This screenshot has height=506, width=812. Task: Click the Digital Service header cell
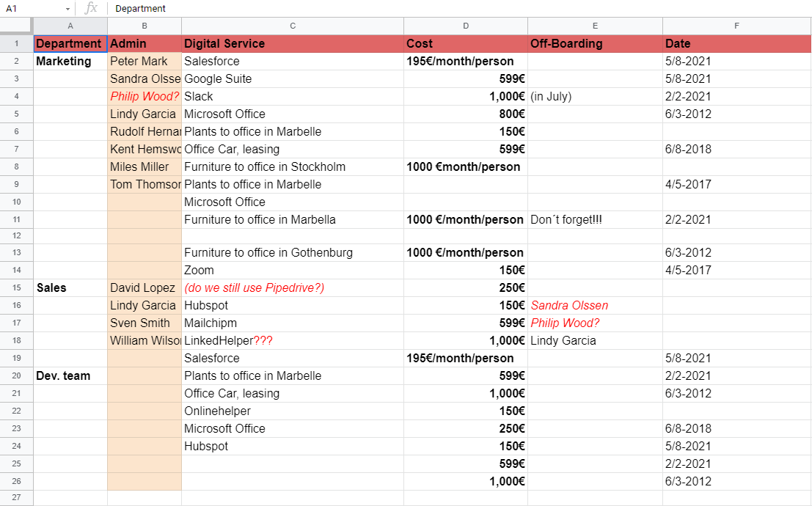click(293, 43)
